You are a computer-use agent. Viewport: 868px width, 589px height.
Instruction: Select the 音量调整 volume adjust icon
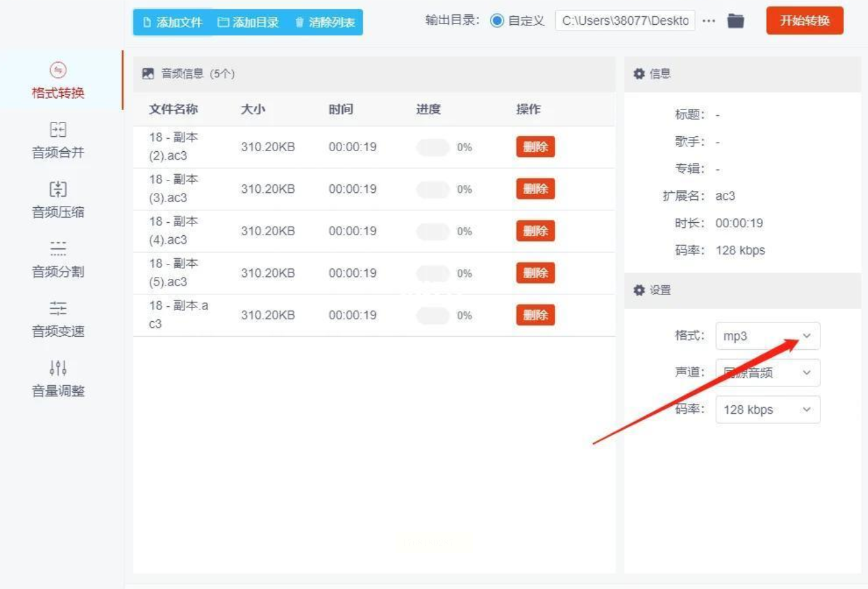point(58,368)
